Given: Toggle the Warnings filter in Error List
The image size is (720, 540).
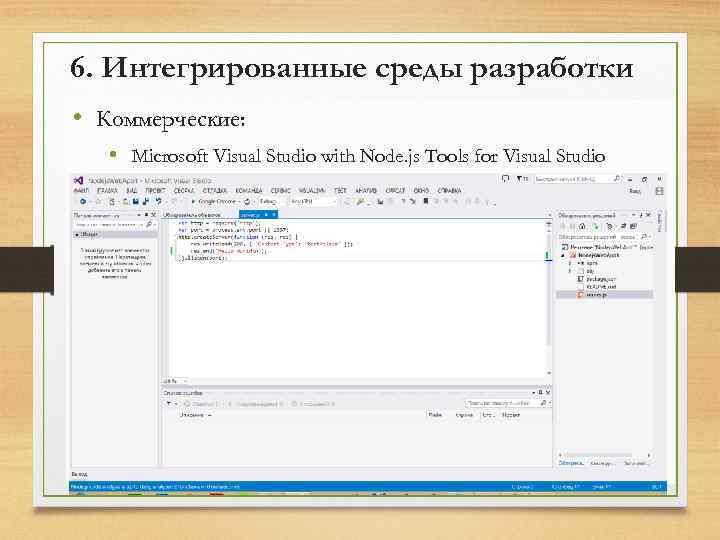Looking at the screenshot, I should (x=256, y=404).
